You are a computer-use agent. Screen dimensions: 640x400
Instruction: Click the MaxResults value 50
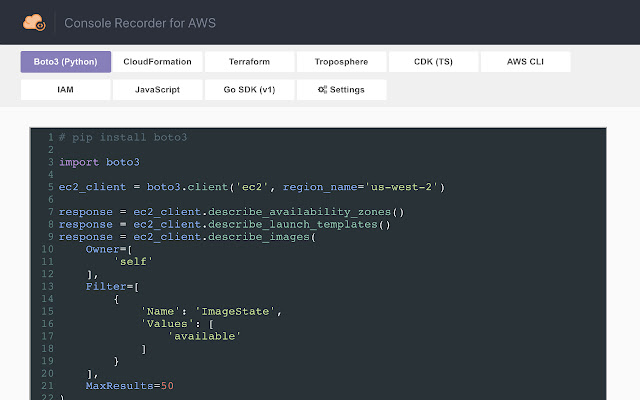(x=167, y=385)
